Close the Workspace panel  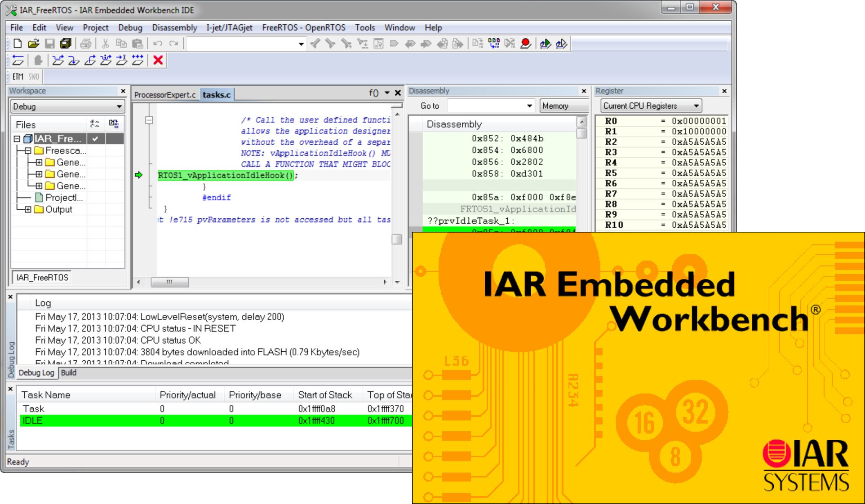tap(123, 91)
